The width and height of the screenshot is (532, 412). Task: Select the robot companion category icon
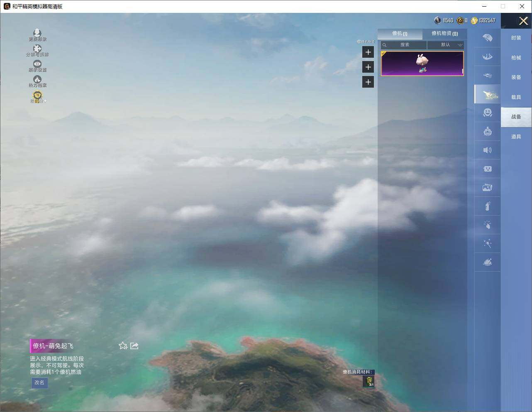click(x=488, y=131)
